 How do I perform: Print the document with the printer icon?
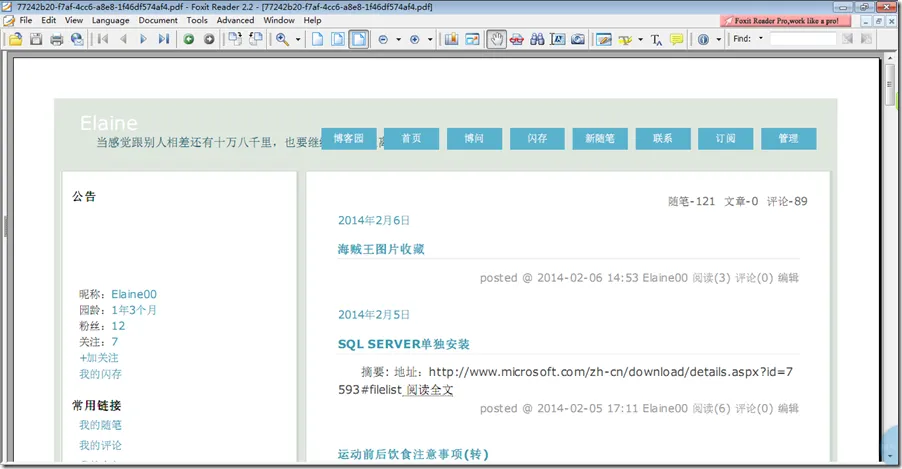click(56, 39)
